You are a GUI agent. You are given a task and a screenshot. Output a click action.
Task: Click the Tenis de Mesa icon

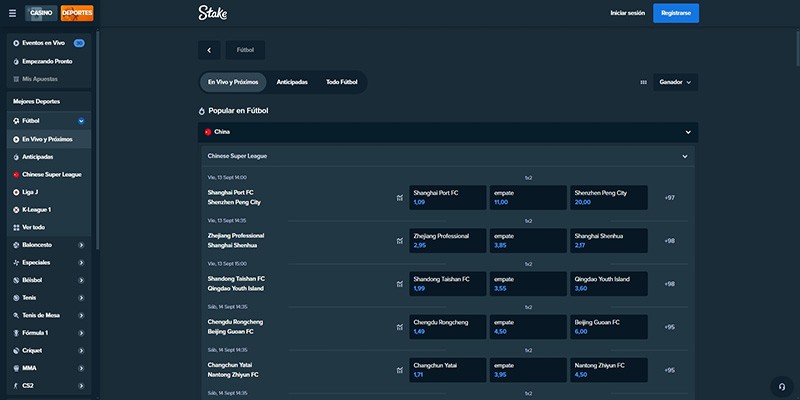(x=16, y=315)
